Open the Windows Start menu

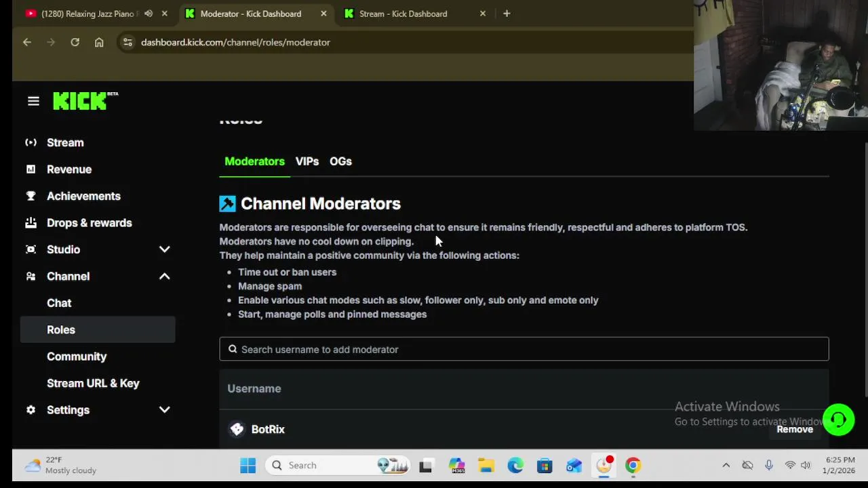(248, 465)
